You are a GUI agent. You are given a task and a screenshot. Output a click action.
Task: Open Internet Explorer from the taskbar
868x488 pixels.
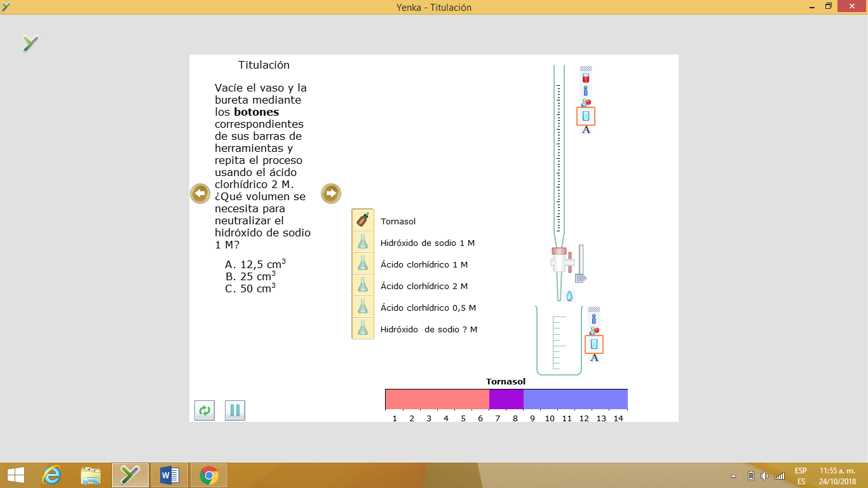pos(52,475)
